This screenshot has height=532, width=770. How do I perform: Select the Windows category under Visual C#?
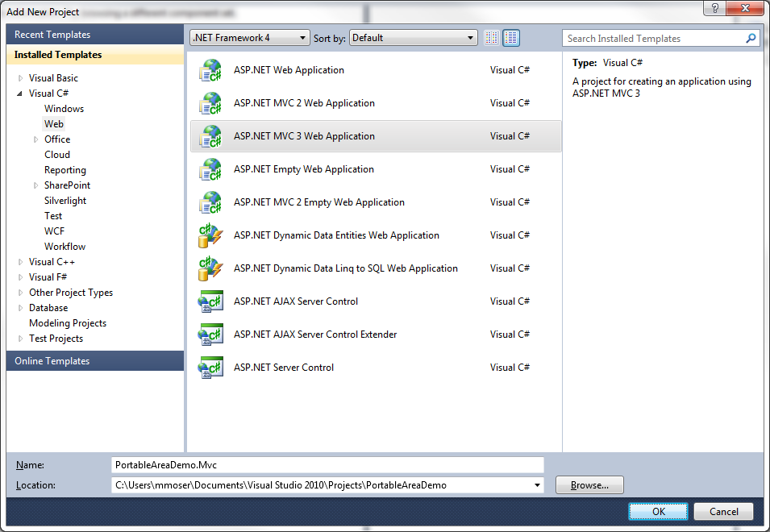pyautogui.click(x=64, y=109)
